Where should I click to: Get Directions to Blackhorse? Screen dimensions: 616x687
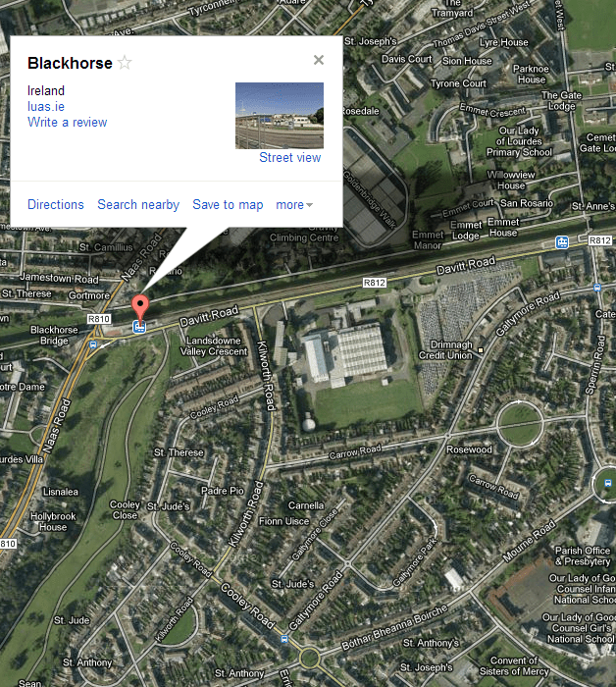point(56,204)
